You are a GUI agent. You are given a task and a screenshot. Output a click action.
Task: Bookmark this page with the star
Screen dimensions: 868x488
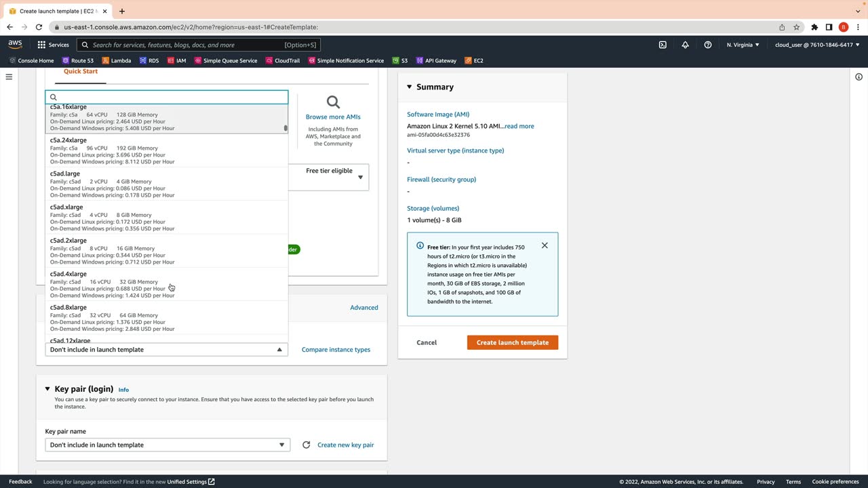coord(797,27)
